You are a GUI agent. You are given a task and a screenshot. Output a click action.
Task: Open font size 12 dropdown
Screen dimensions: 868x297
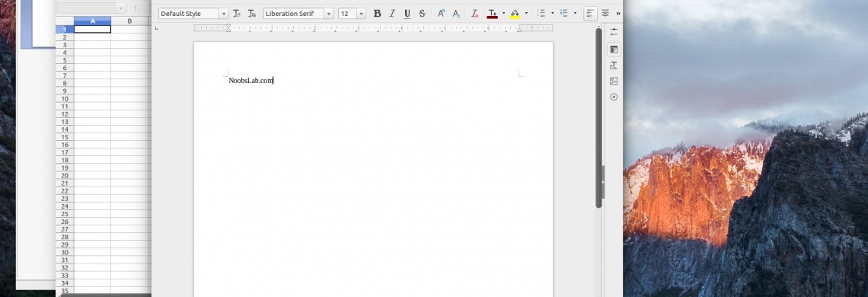click(x=362, y=14)
